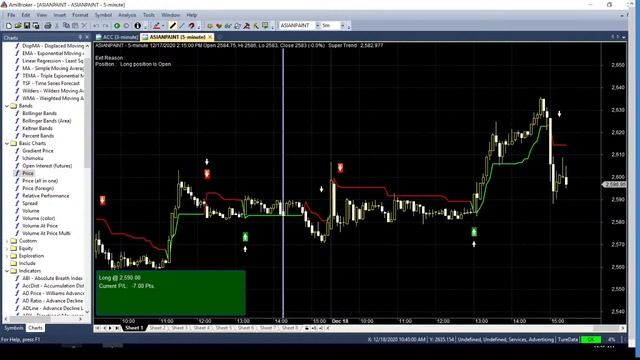Click the Charts panel vertical scrollbar
Viewport: 640px width, 360px height.
(x=87, y=180)
